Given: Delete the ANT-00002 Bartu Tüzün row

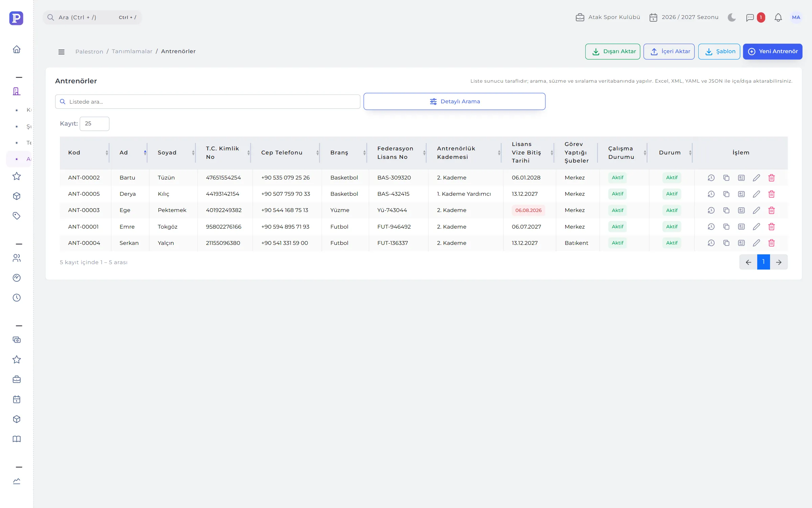Looking at the screenshot, I should point(771,178).
